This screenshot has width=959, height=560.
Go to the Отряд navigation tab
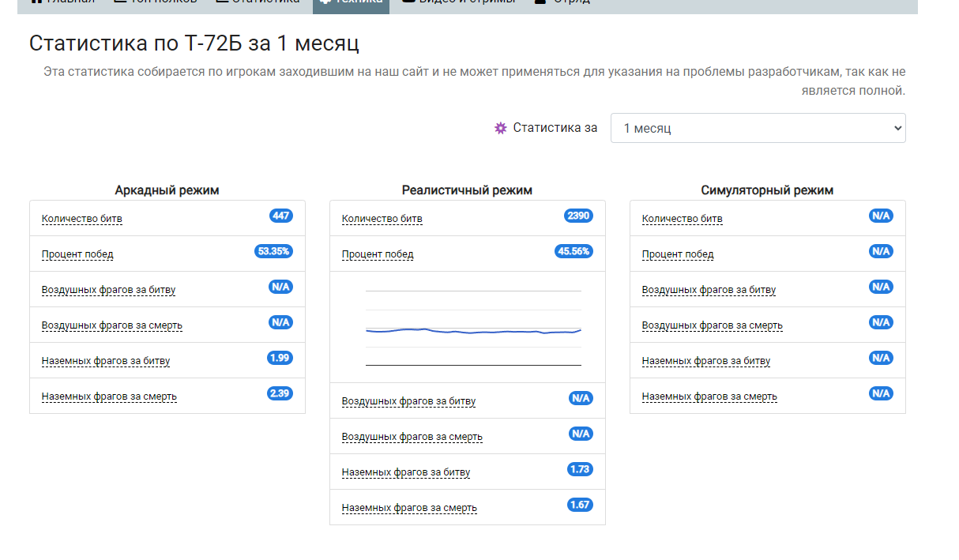pos(562,2)
